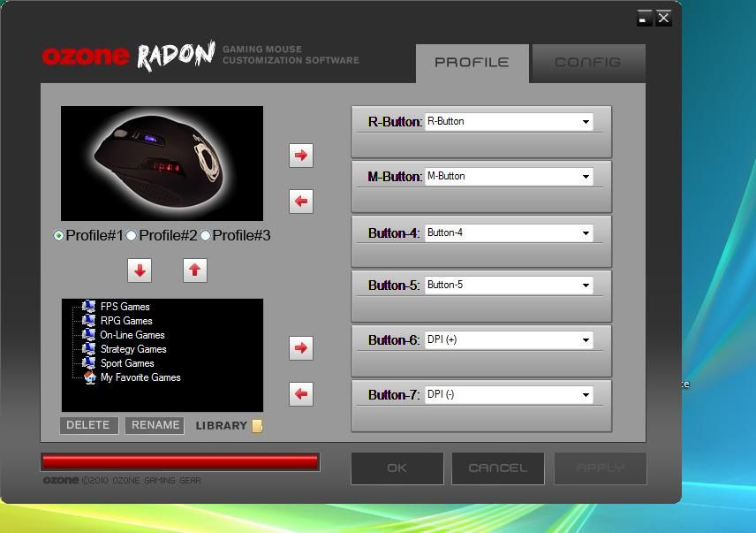Open the Library folder icon
The width and height of the screenshot is (756, 533).
point(258,425)
